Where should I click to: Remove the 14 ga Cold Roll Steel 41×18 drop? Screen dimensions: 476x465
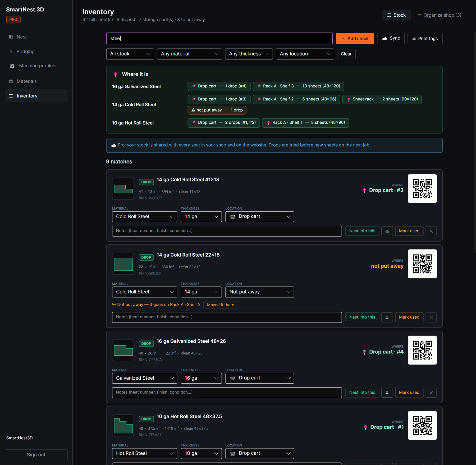tap(431, 231)
